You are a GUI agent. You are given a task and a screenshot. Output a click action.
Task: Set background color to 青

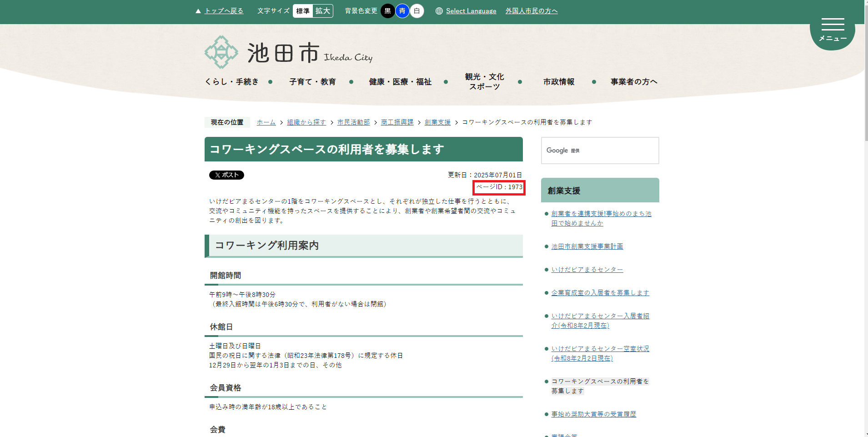click(x=402, y=11)
